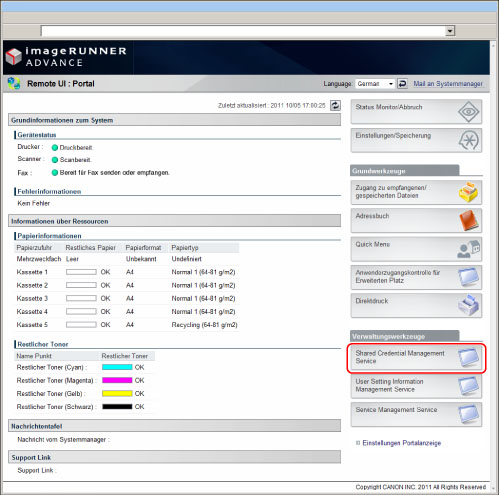Open the Direktdruck printer icon

468,305
